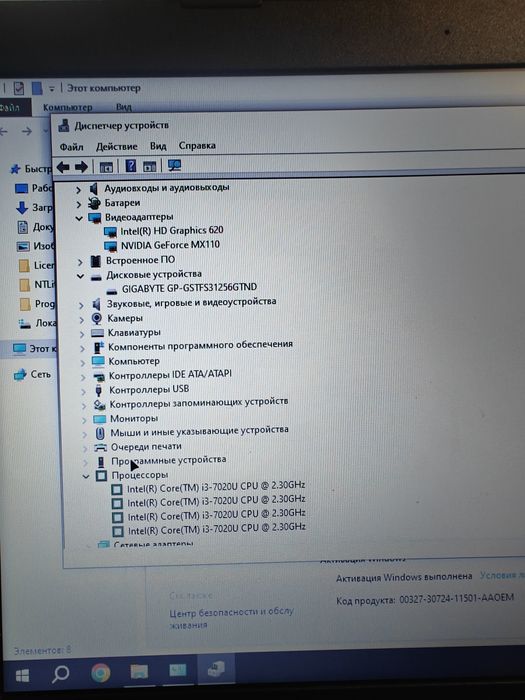Open the Windows Start button

pos(23,675)
